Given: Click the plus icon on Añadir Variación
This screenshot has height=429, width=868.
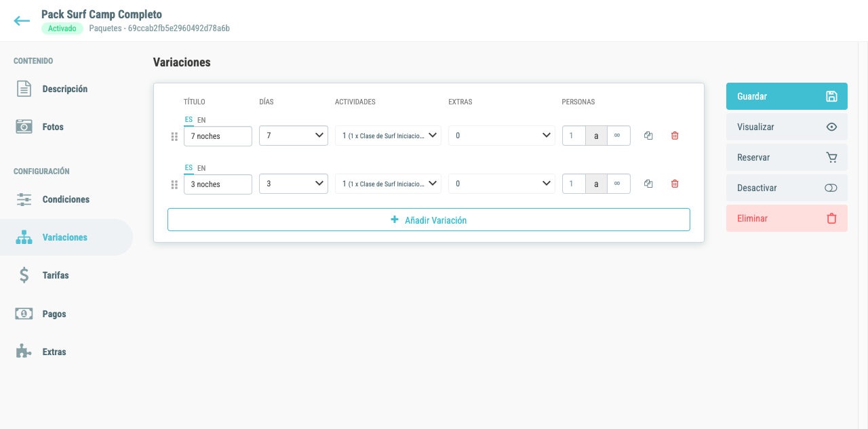Looking at the screenshot, I should click(x=395, y=220).
